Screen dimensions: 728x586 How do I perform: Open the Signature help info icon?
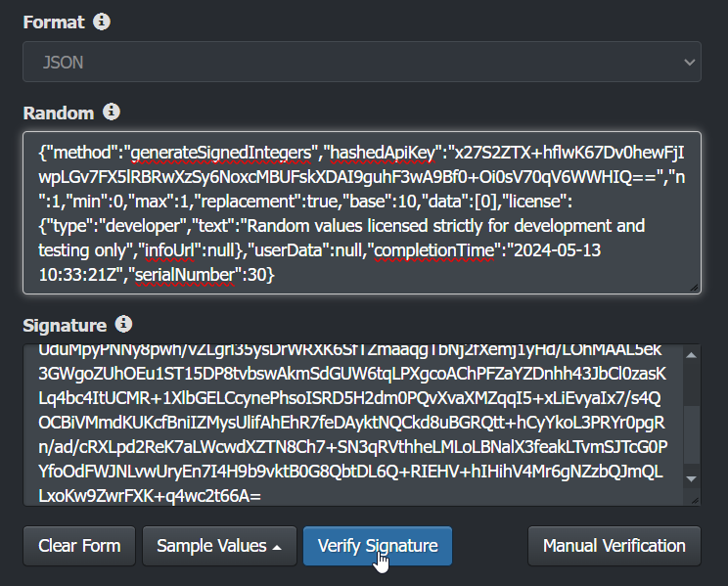coord(123,324)
